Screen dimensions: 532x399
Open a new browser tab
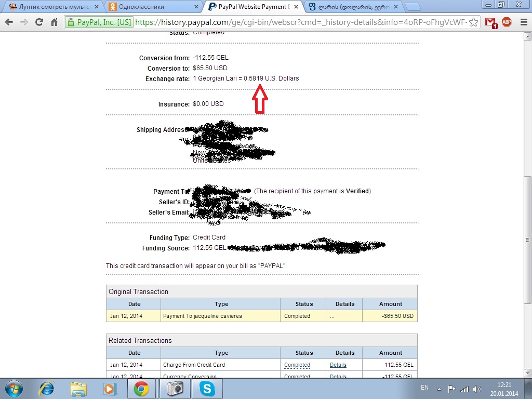click(x=413, y=7)
